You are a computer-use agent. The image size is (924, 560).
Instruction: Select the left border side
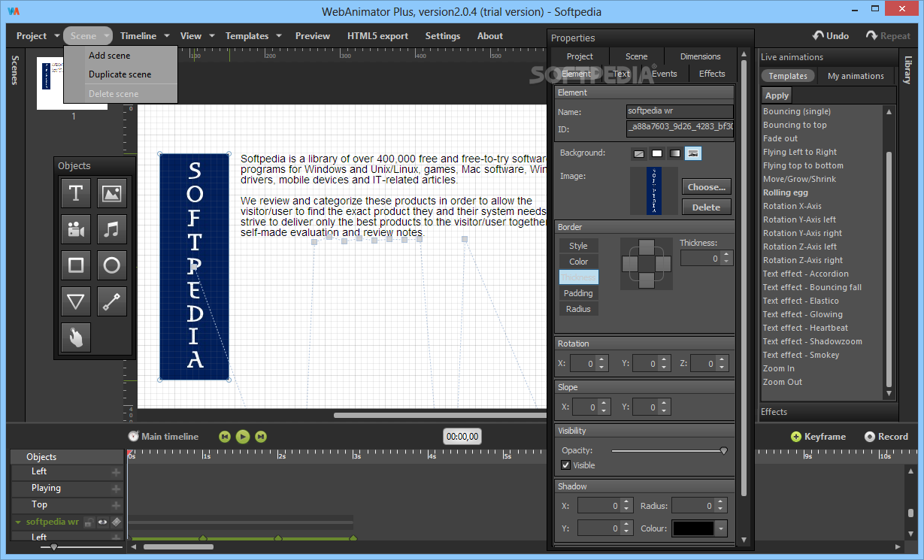coord(630,264)
